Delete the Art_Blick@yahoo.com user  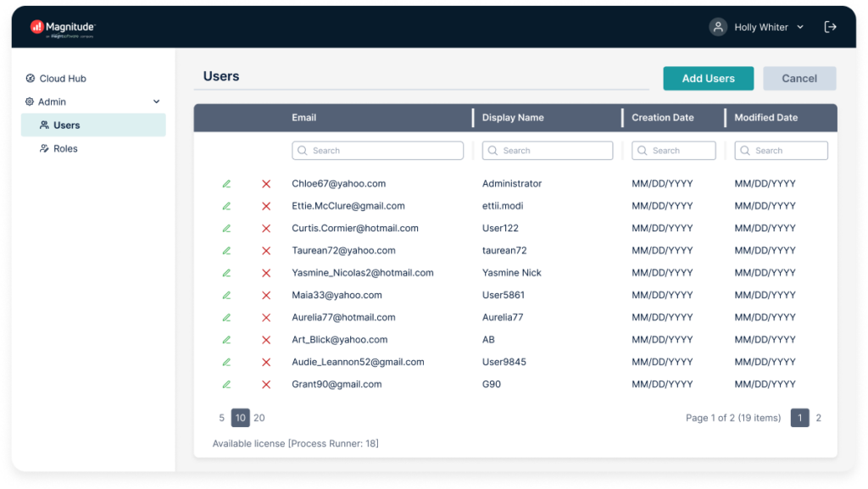(x=264, y=339)
